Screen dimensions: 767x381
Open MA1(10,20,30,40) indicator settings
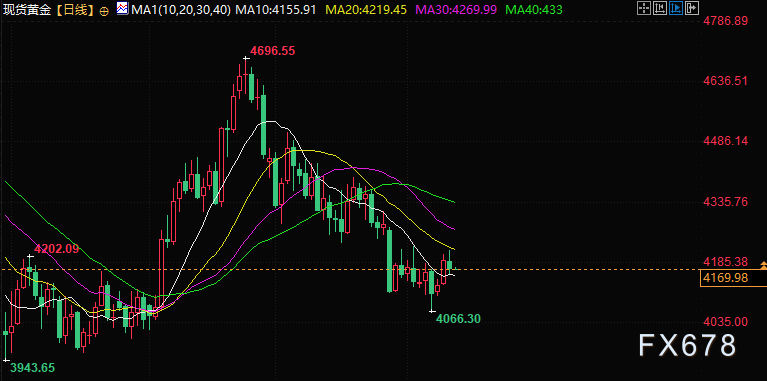coord(180,9)
